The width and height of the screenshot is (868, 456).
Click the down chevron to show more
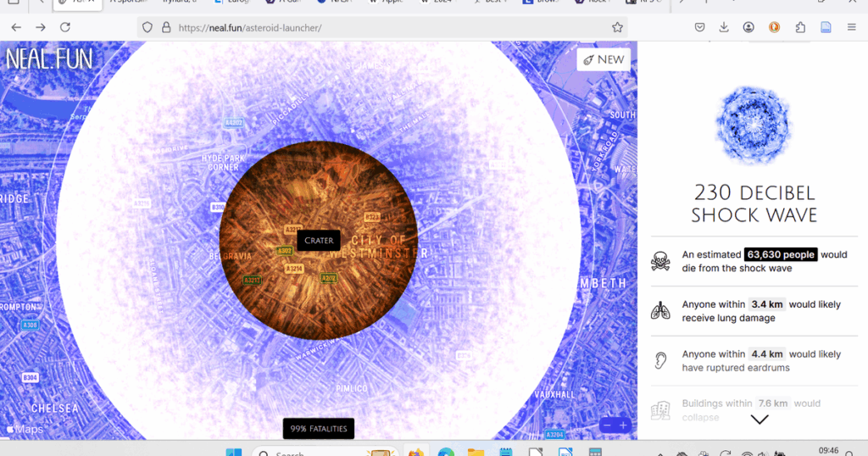point(759,420)
